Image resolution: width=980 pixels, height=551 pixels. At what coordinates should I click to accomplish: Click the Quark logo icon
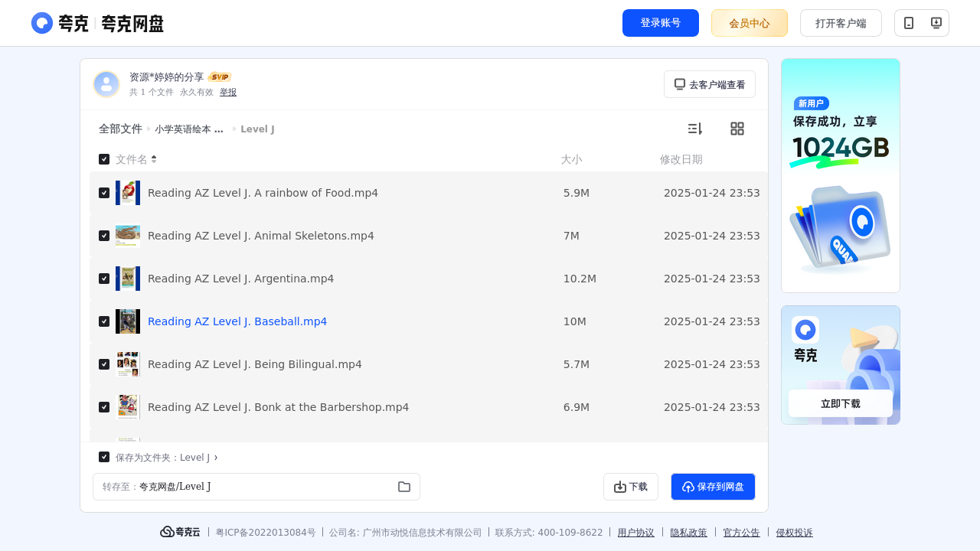pyautogui.click(x=42, y=23)
